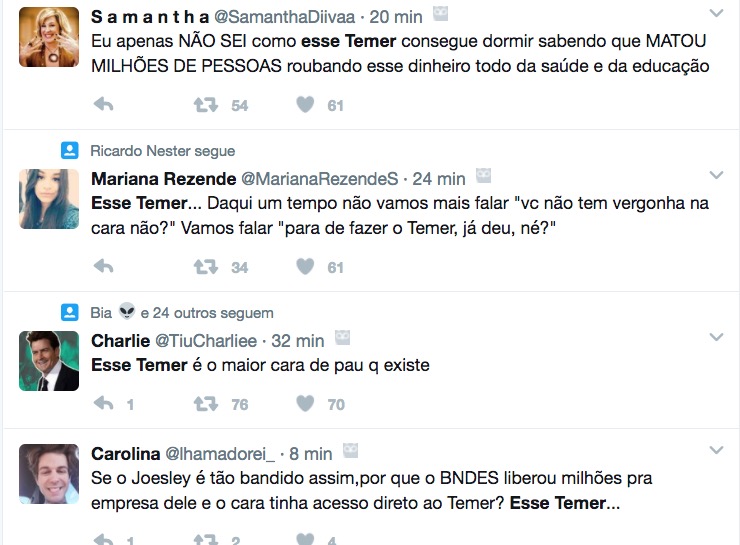Like Mariana Rezende's tweet
The height and width of the screenshot is (545, 740).
coord(306,266)
